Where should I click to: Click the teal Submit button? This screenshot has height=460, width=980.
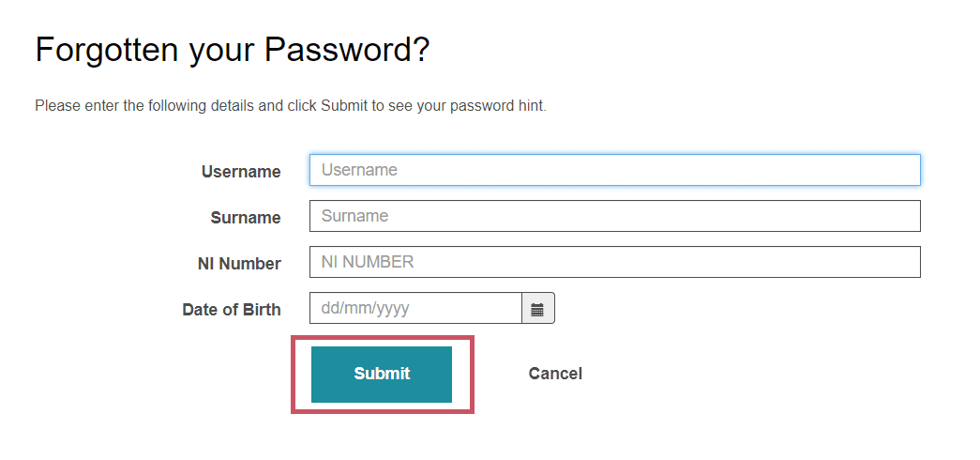pos(382,375)
